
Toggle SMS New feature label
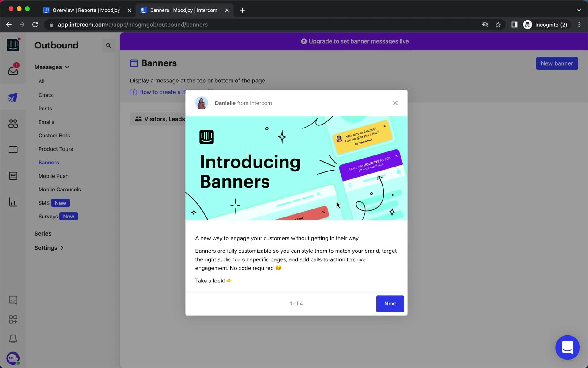pos(60,203)
